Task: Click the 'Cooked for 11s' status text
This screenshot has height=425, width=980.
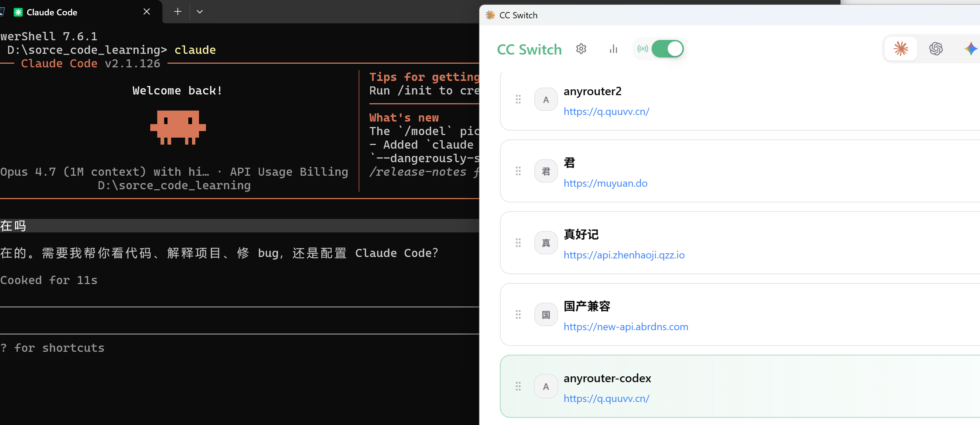Action: pyautogui.click(x=49, y=280)
